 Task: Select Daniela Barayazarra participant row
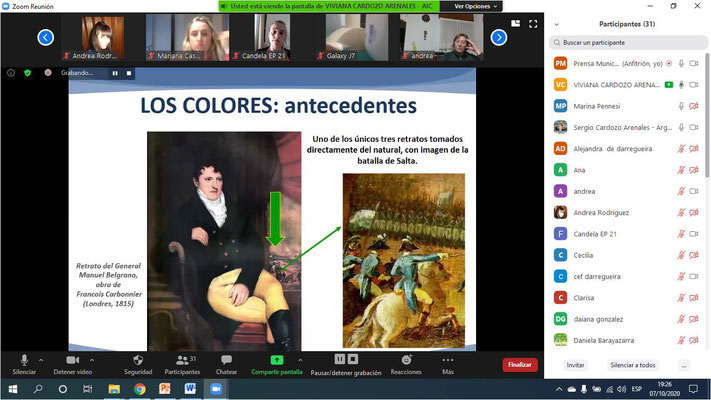(x=628, y=340)
